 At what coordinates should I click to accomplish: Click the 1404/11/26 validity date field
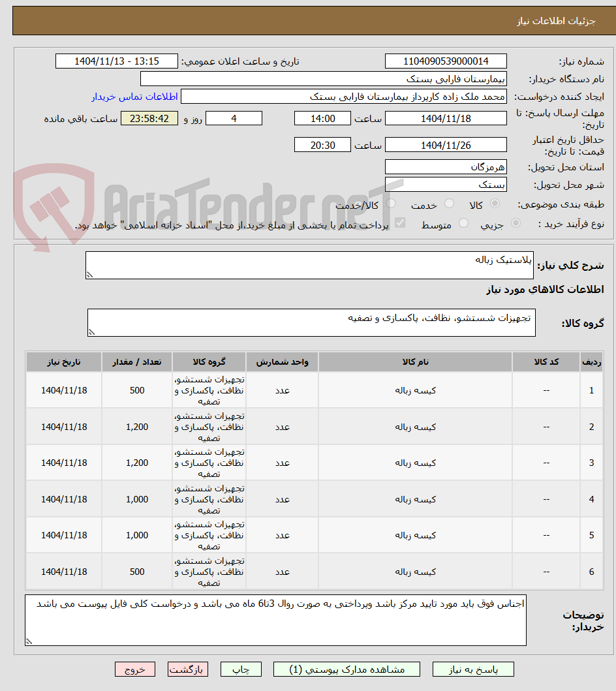pyautogui.click(x=446, y=145)
